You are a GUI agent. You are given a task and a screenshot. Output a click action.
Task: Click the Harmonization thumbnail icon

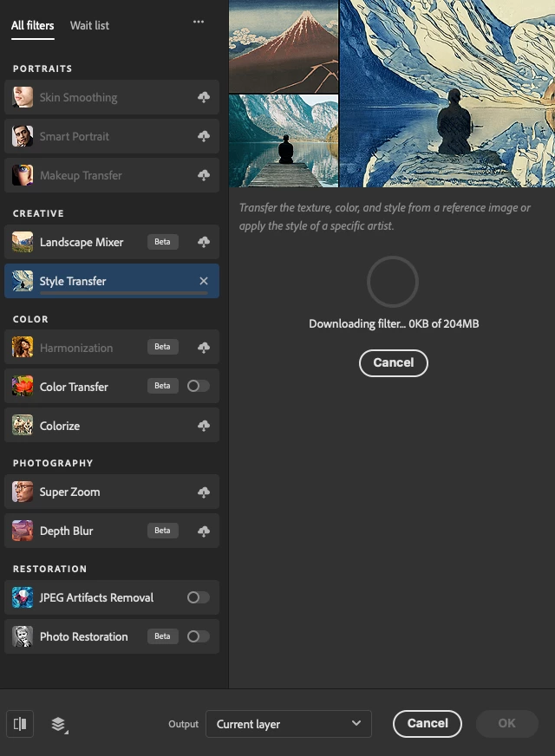point(23,347)
